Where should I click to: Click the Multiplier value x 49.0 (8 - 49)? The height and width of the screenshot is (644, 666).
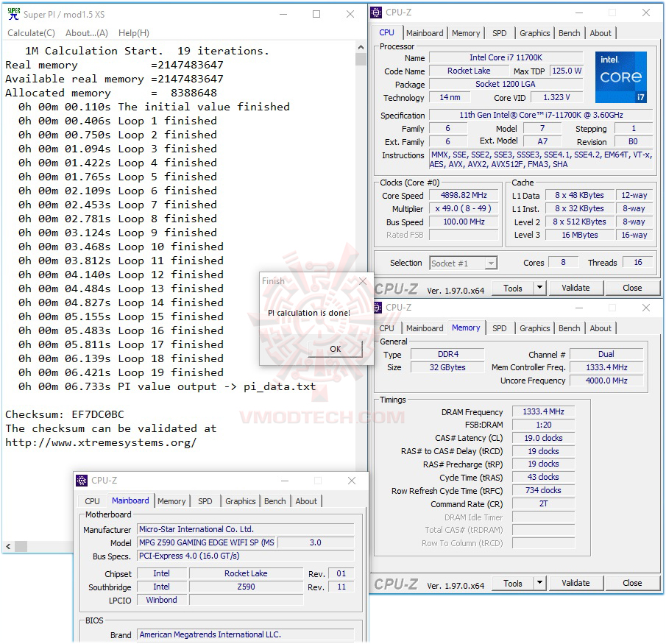[x=464, y=208]
